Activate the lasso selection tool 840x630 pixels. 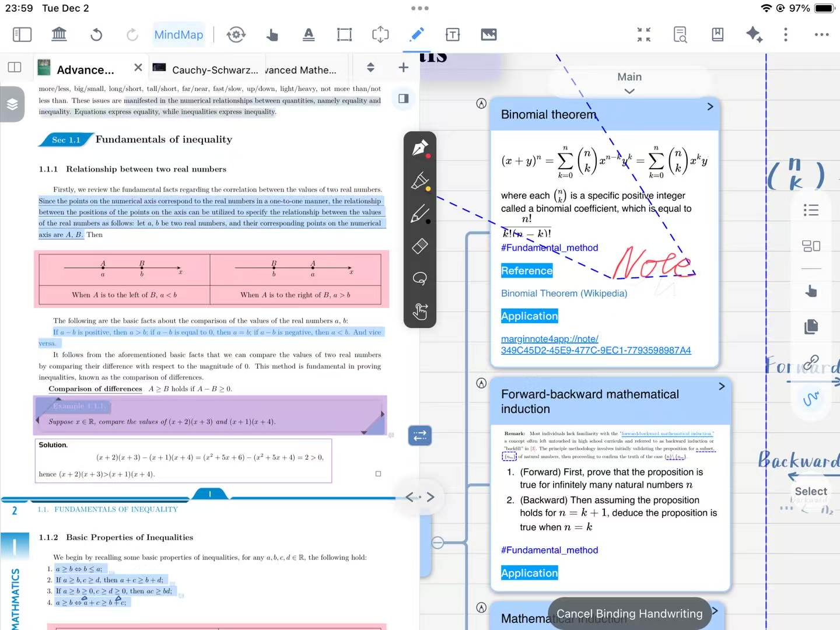pyautogui.click(x=420, y=278)
